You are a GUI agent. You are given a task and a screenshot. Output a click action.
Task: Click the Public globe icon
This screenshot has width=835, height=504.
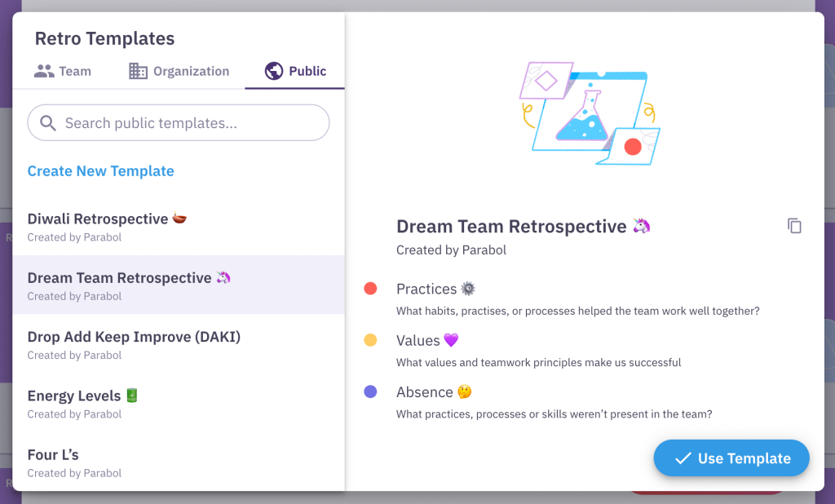pyautogui.click(x=274, y=71)
